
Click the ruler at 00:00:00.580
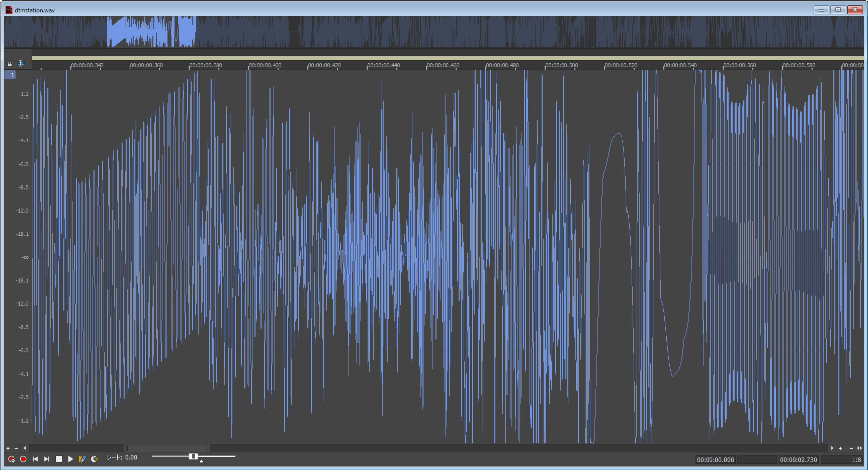(798, 65)
